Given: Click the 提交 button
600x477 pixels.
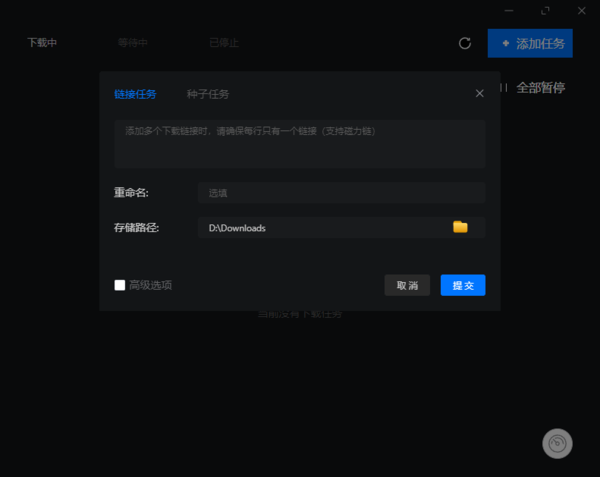Looking at the screenshot, I should tap(463, 285).
